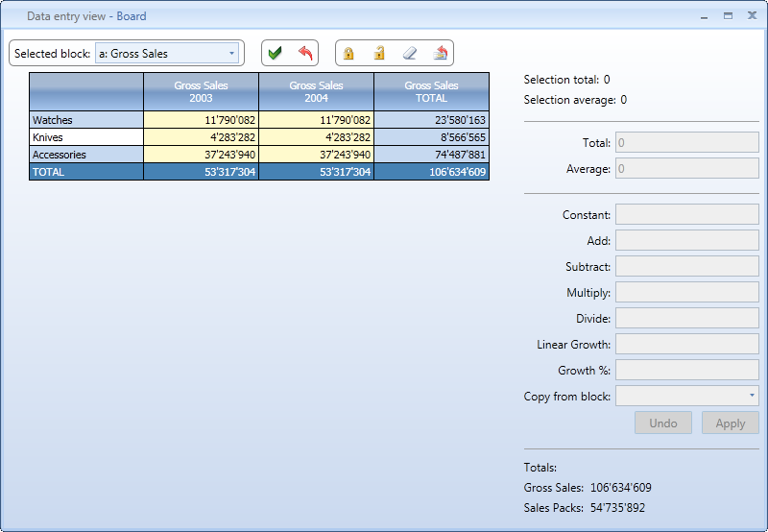
Task: Maximize the Data entry view window
Action: [x=728, y=15]
